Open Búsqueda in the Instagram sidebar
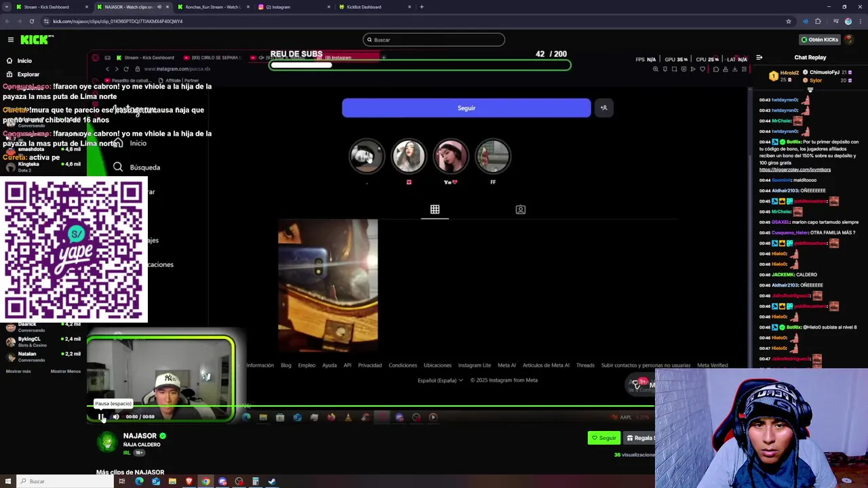The image size is (868, 488). (137, 167)
